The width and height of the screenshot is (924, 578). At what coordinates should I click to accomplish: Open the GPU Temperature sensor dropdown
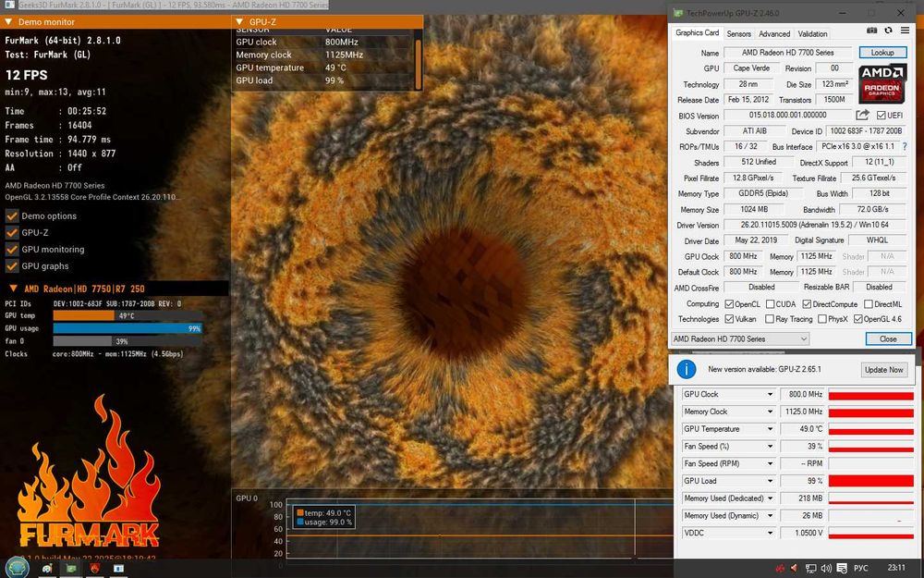(770, 429)
